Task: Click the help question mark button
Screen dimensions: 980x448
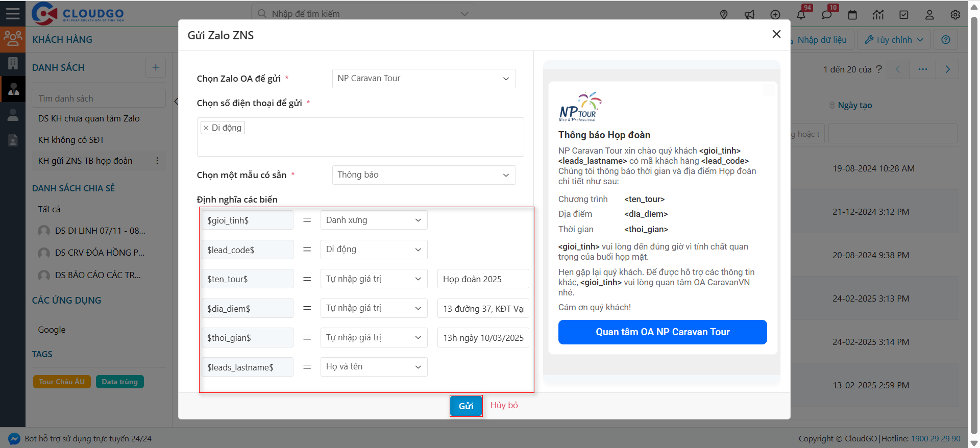Action: pos(946,40)
